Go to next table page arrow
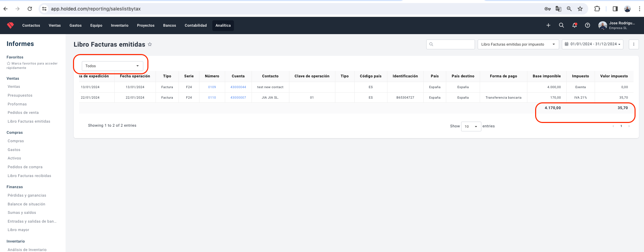The height and width of the screenshot is (252, 644). click(x=629, y=126)
